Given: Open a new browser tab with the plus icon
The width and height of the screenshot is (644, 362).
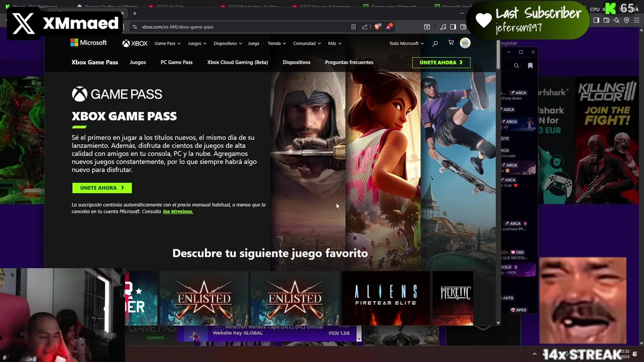Looking at the screenshot, I should pos(134,13).
